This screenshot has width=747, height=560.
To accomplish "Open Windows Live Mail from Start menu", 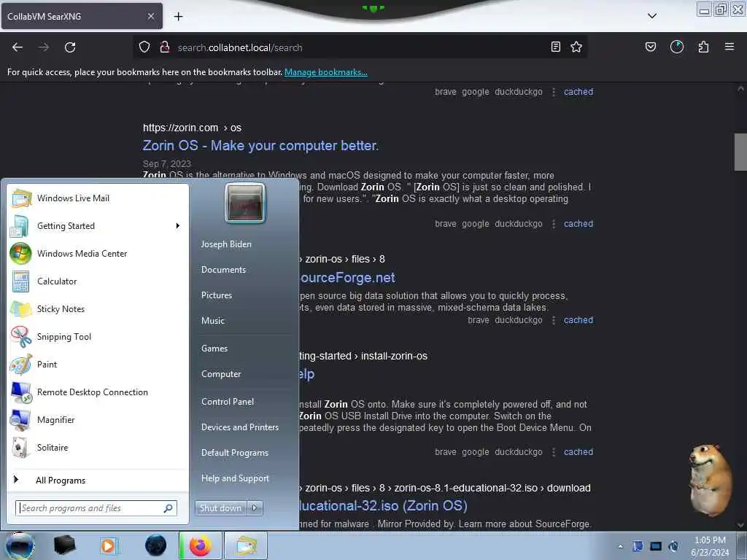I will pos(98,198).
